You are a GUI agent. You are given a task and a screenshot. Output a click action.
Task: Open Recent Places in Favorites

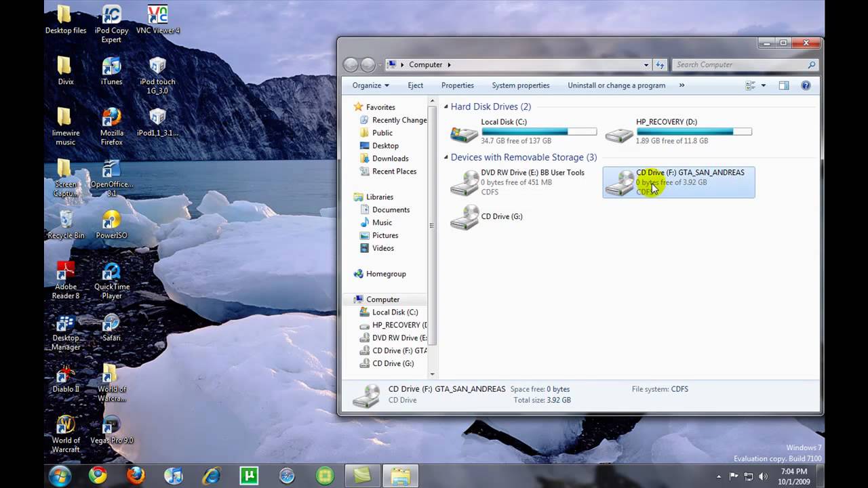click(x=388, y=171)
